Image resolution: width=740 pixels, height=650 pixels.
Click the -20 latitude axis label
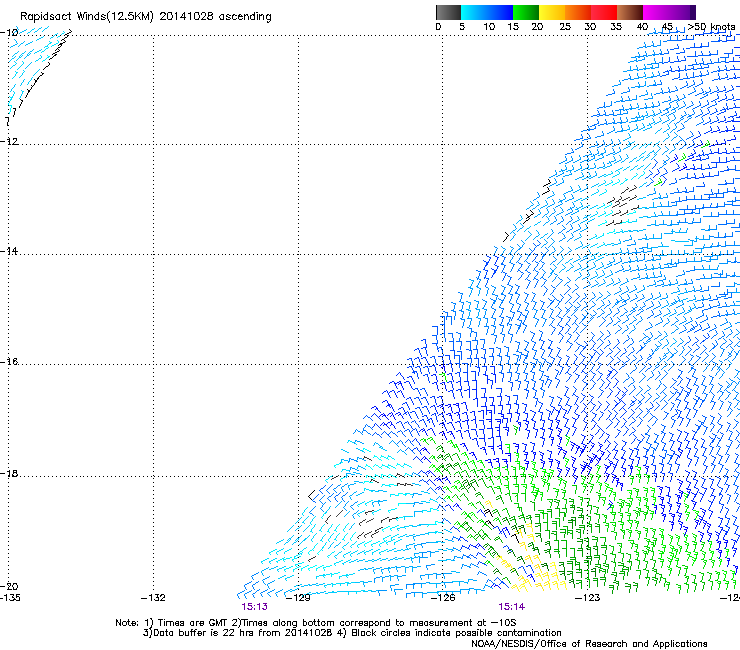coord(9,586)
